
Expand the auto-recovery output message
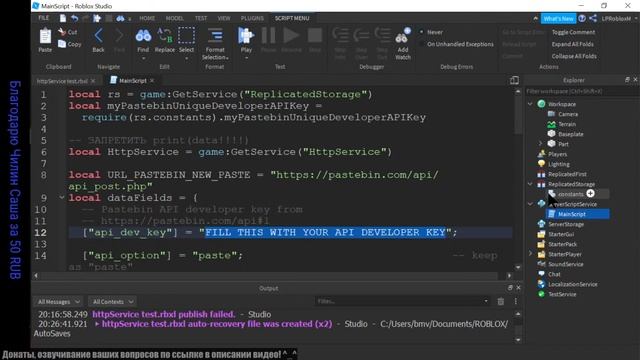pos(97,324)
